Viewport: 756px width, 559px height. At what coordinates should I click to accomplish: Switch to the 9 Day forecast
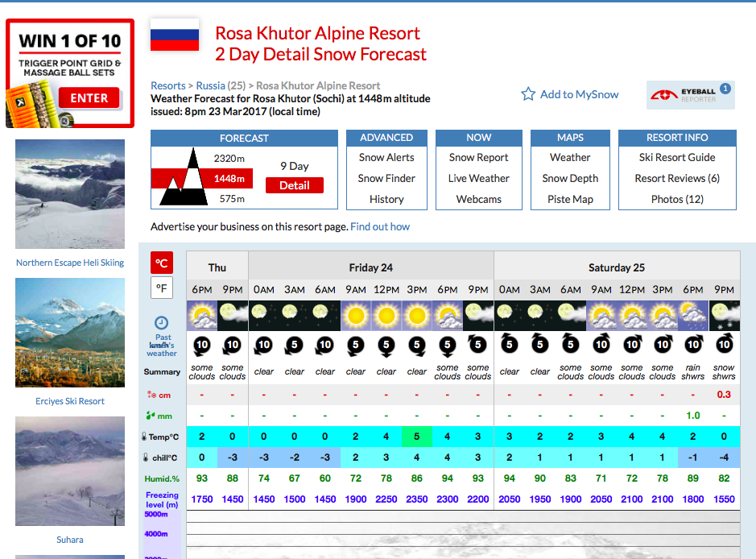click(294, 166)
